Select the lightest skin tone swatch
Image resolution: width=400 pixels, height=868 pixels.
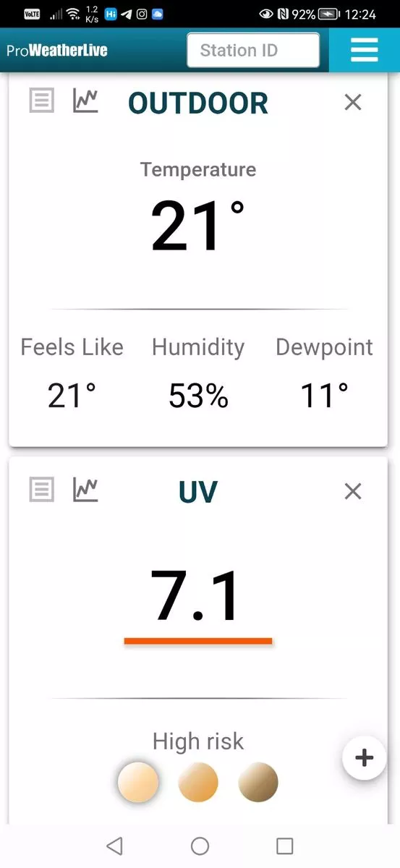pyautogui.click(x=137, y=782)
